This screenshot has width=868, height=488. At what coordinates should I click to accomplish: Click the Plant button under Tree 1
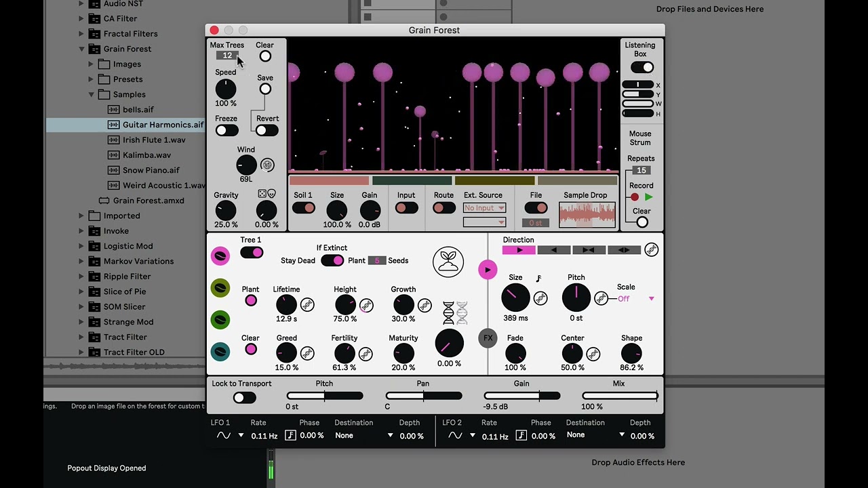pos(251,300)
